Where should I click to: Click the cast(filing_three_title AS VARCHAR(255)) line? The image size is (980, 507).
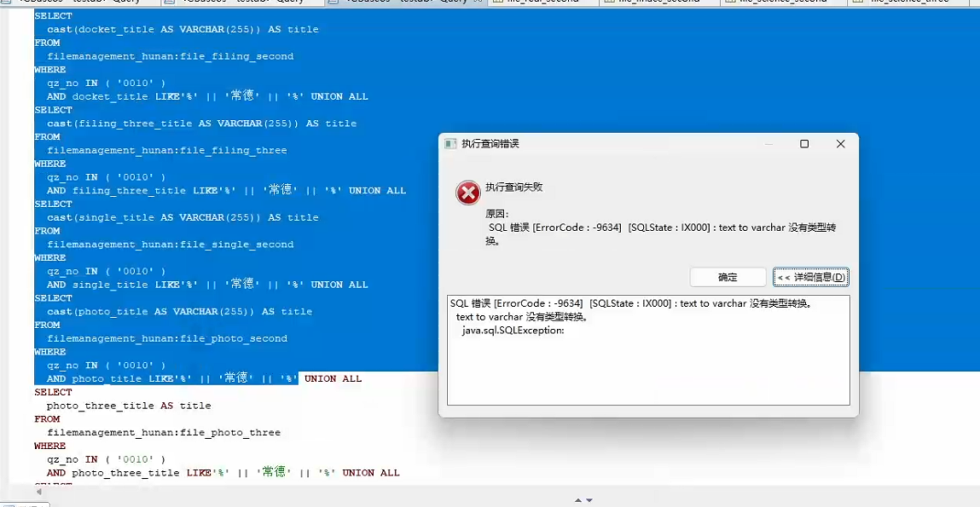click(202, 124)
